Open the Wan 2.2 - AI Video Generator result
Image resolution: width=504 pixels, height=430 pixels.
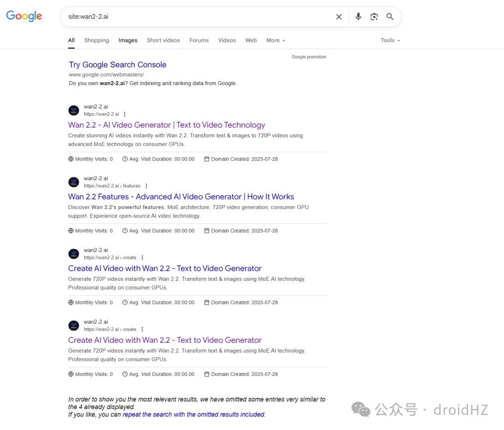click(x=167, y=125)
